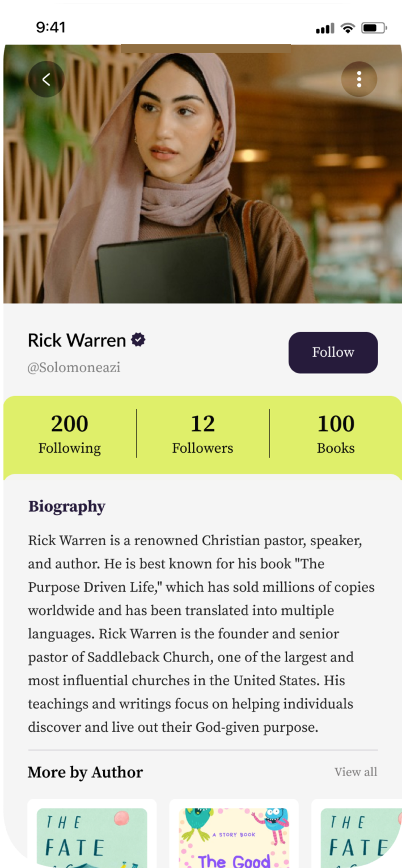This screenshot has width=402, height=868.
Task: Tap the Rick Warren author name
Action: click(77, 340)
